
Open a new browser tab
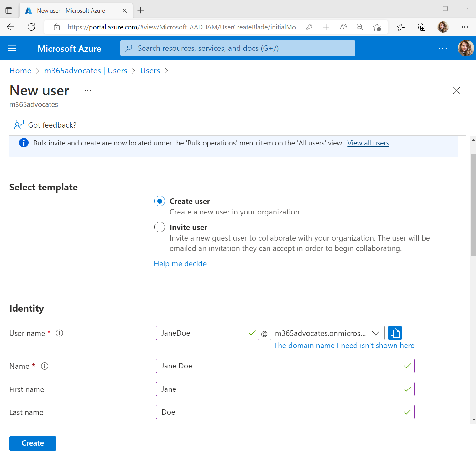click(x=141, y=10)
